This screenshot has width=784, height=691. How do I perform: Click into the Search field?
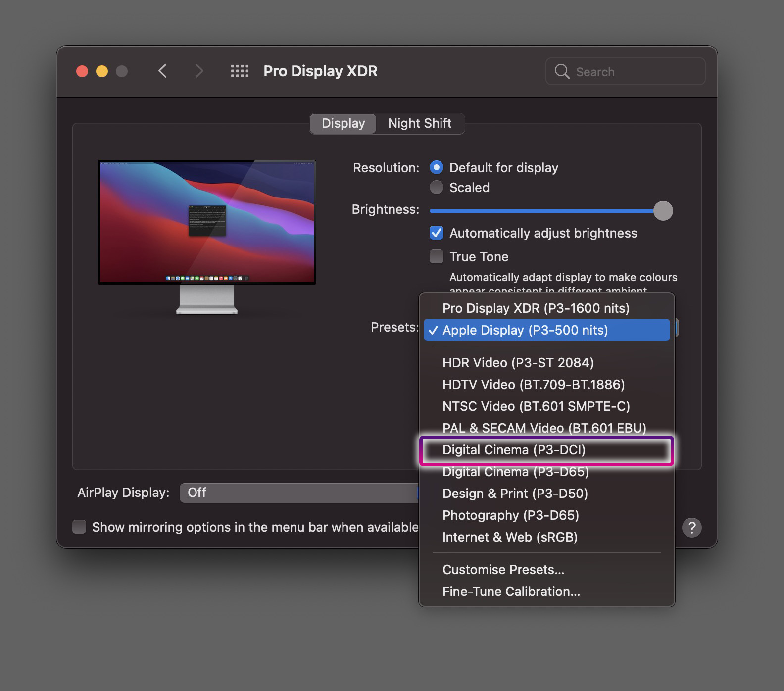click(625, 72)
